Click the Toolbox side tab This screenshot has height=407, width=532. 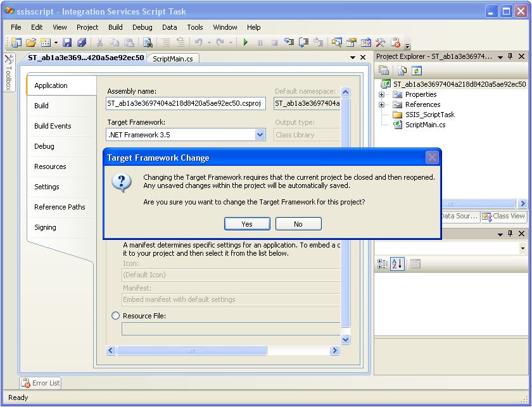click(x=9, y=73)
